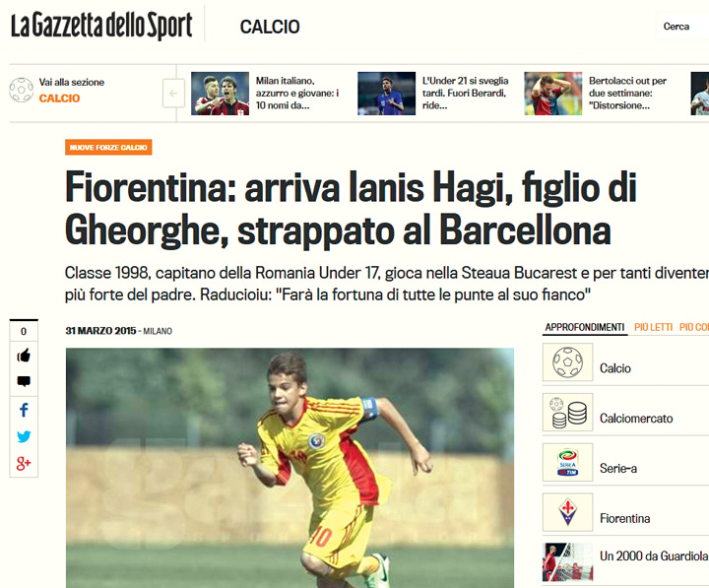
Task: Go back with carousel left arrow
Action: [173, 94]
